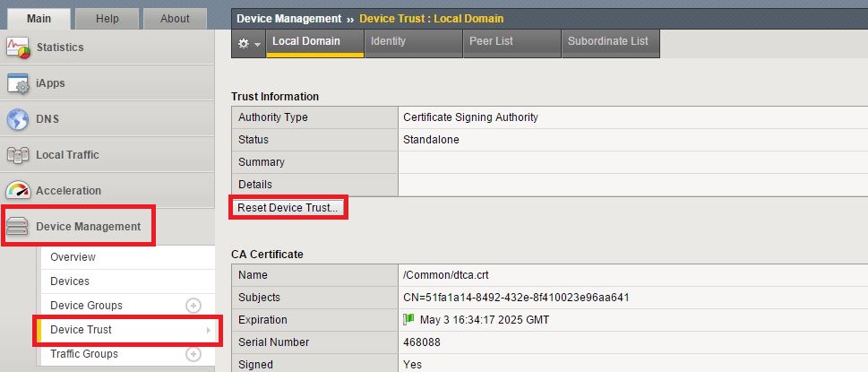This screenshot has height=372, width=868.
Task: Expand the Device Trust submenu arrow
Action: click(209, 330)
